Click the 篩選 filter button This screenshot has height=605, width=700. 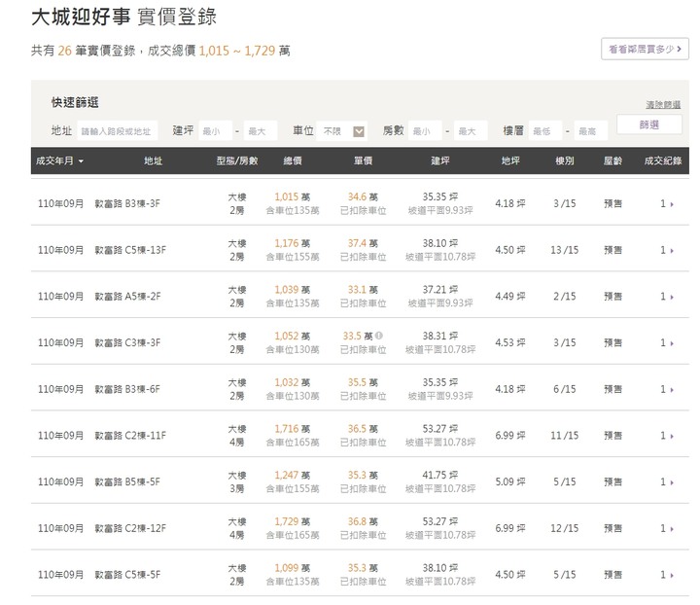(x=649, y=125)
